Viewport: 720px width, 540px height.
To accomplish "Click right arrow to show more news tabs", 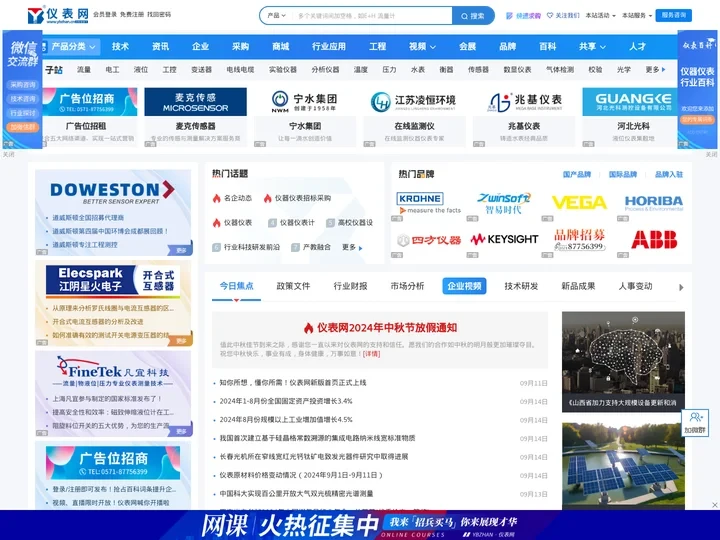I will point(681,287).
